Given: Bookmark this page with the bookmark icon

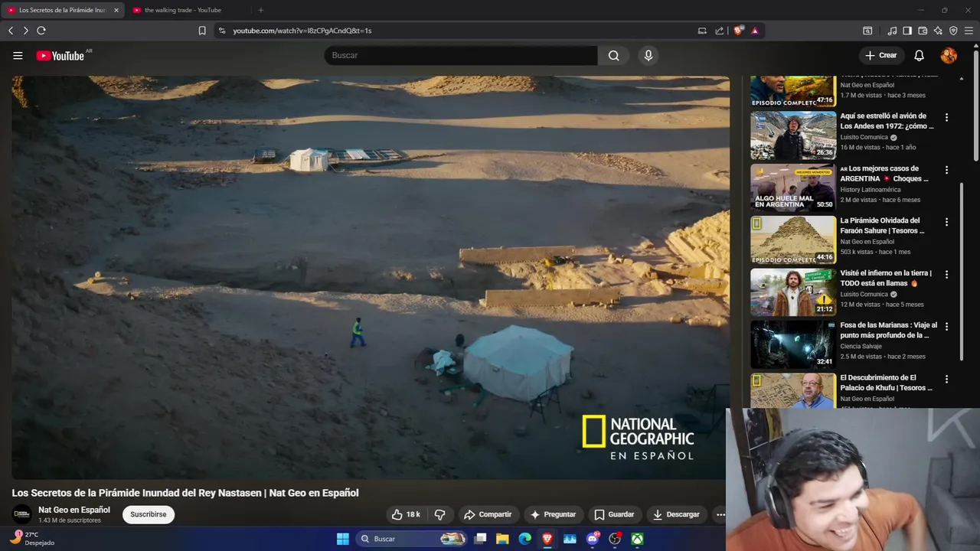Looking at the screenshot, I should (x=202, y=31).
